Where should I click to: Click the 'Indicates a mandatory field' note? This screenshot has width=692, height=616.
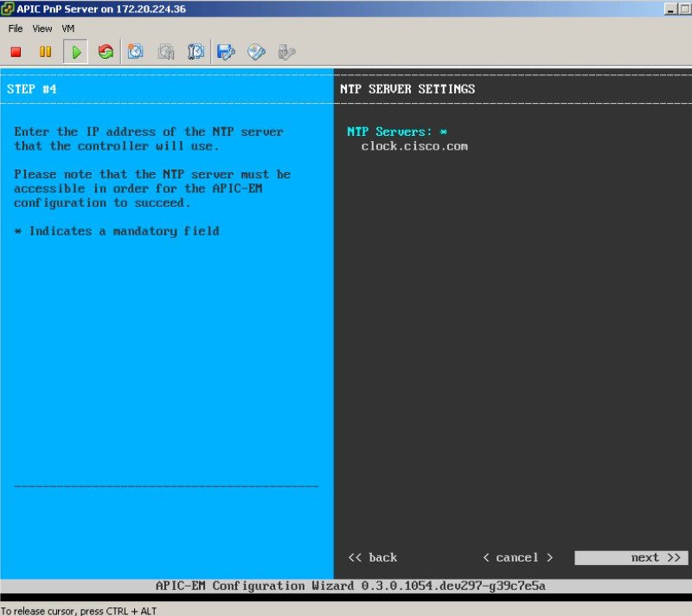pos(117,231)
